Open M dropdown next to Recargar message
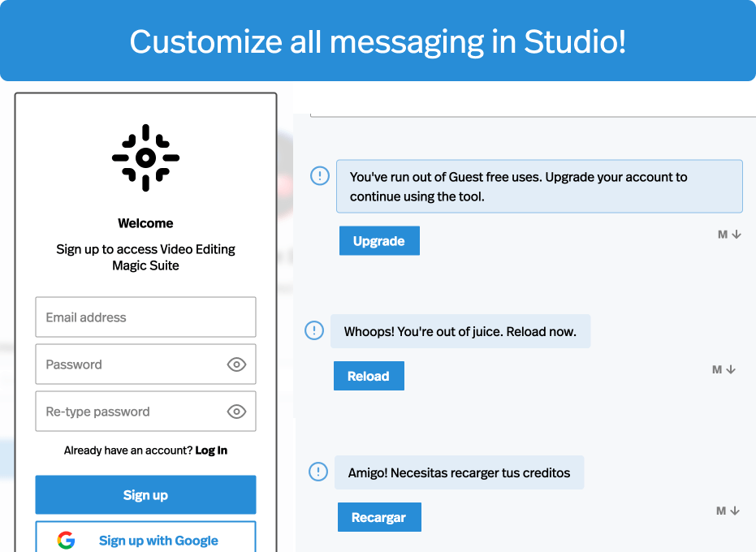Image resolution: width=756 pixels, height=552 pixels. (728, 511)
